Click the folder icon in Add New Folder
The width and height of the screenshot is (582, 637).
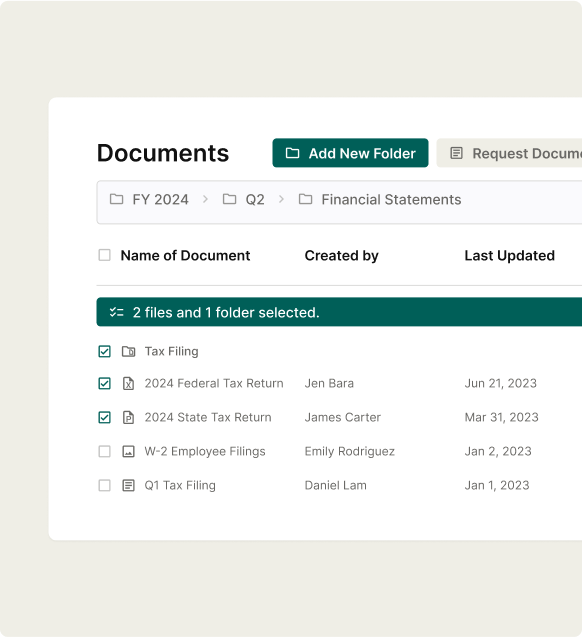292,153
